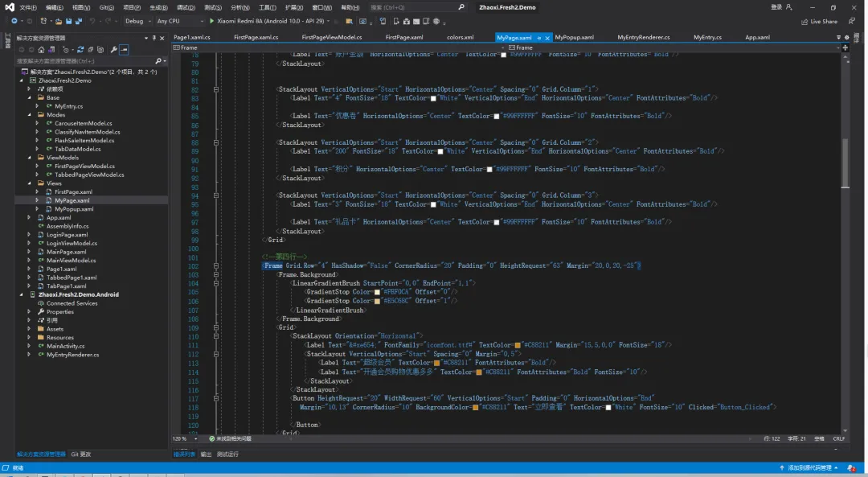Viewport: 868px width, 477px height.
Task: Click the Redo arrow in main toolbar
Action: (x=108, y=21)
